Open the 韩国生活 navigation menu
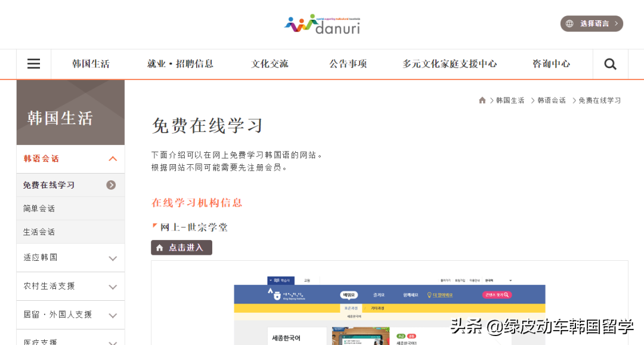This screenshot has height=345, width=644. click(x=91, y=64)
